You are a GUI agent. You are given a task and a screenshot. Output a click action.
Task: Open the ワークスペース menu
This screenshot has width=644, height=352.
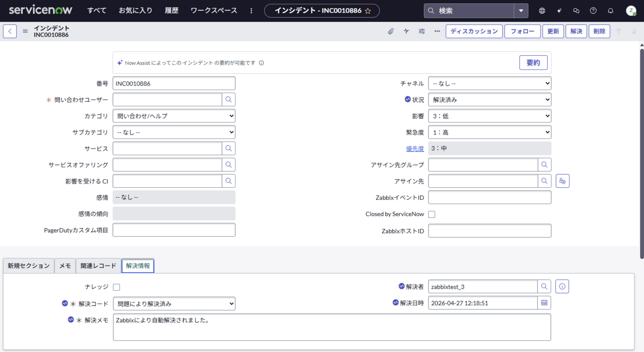(214, 11)
